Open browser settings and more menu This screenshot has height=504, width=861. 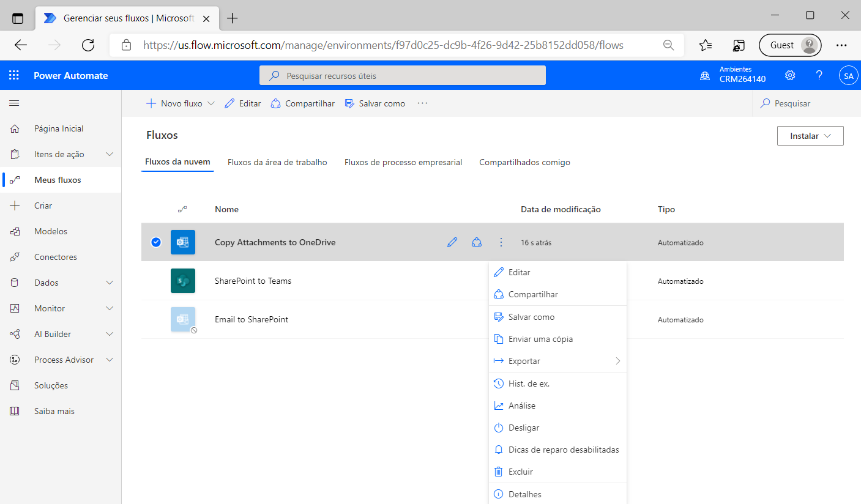(x=841, y=45)
